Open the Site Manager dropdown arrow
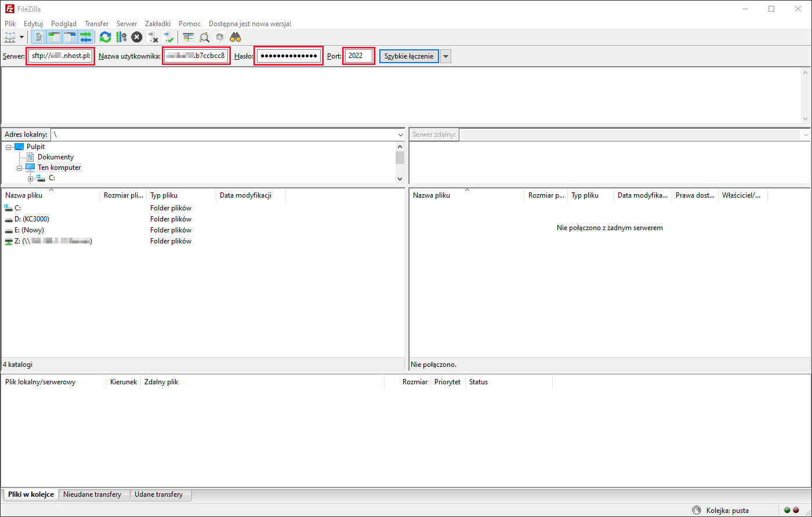 pos(21,37)
